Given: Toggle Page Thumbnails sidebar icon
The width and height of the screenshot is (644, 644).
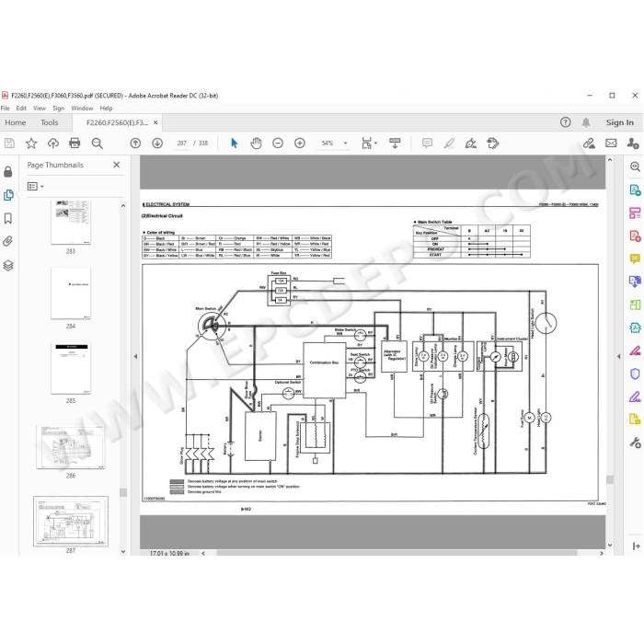Looking at the screenshot, I should (8, 195).
